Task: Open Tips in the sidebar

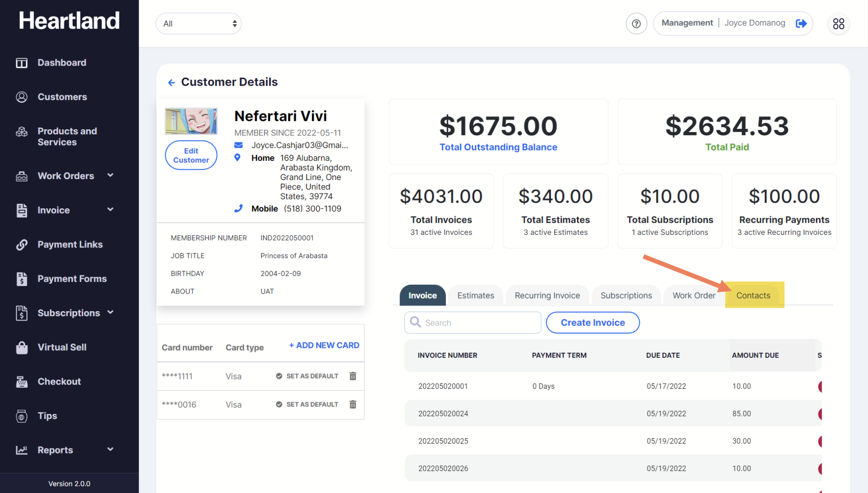Action: [x=47, y=416]
